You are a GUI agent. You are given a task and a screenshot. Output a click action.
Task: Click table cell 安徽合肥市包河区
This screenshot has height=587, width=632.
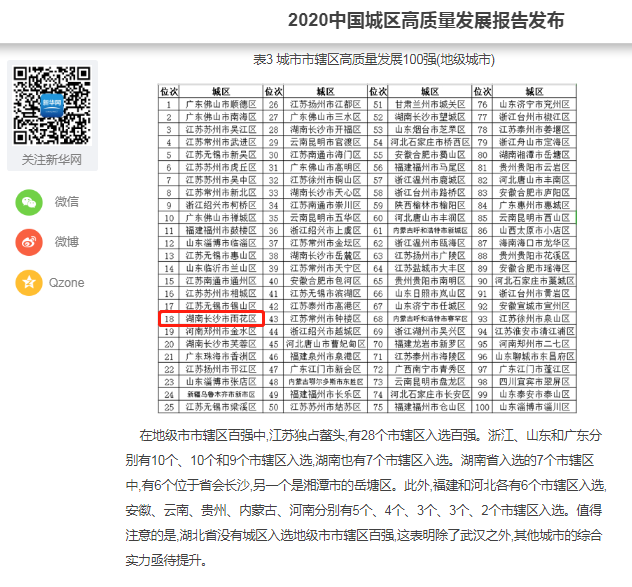point(325,281)
